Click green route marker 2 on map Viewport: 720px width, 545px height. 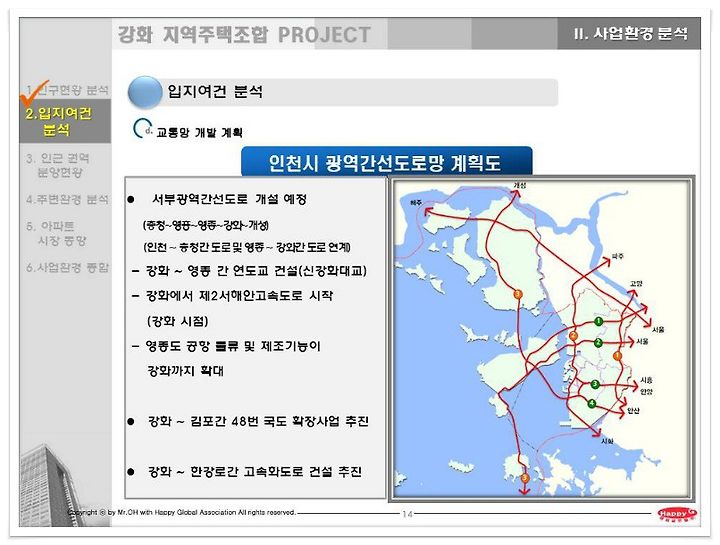[x=598, y=343]
